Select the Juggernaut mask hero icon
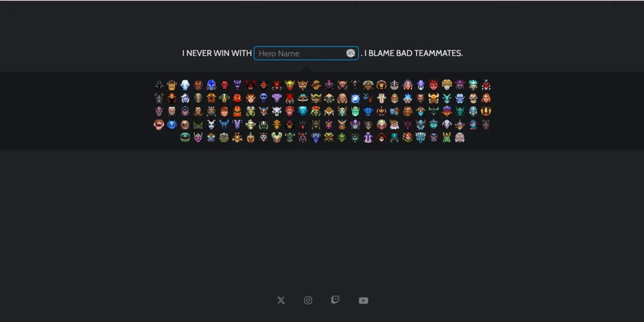 pos(381,98)
